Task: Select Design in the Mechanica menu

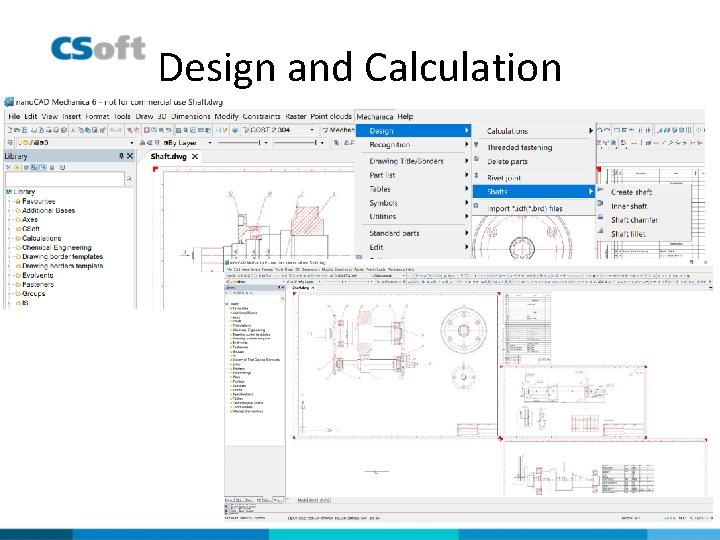Action: [x=413, y=131]
